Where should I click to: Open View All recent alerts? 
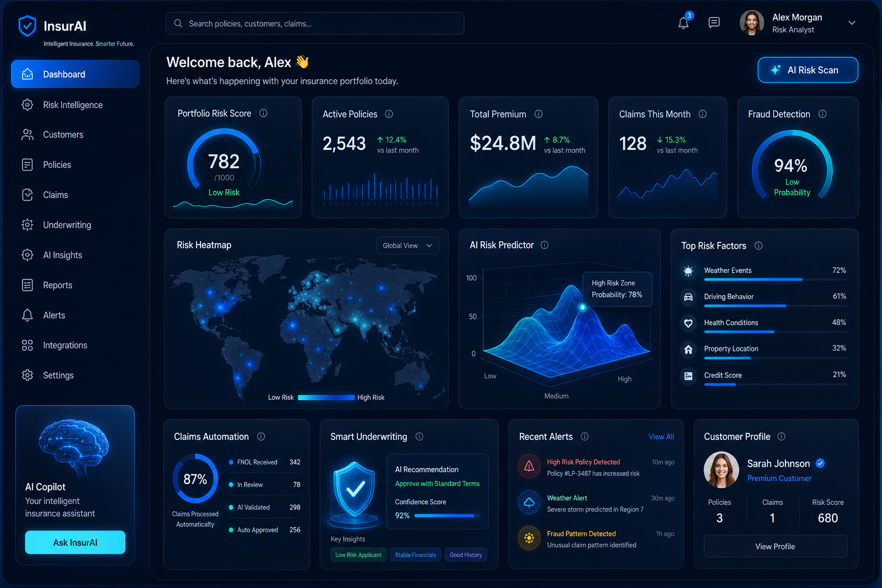pos(661,436)
